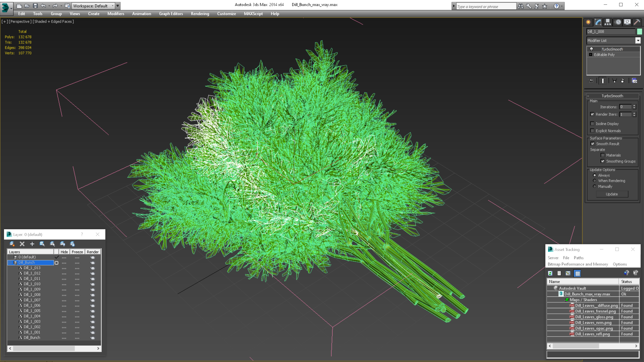Open the MAXScript menu
This screenshot has width=644, height=362.
click(x=253, y=14)
